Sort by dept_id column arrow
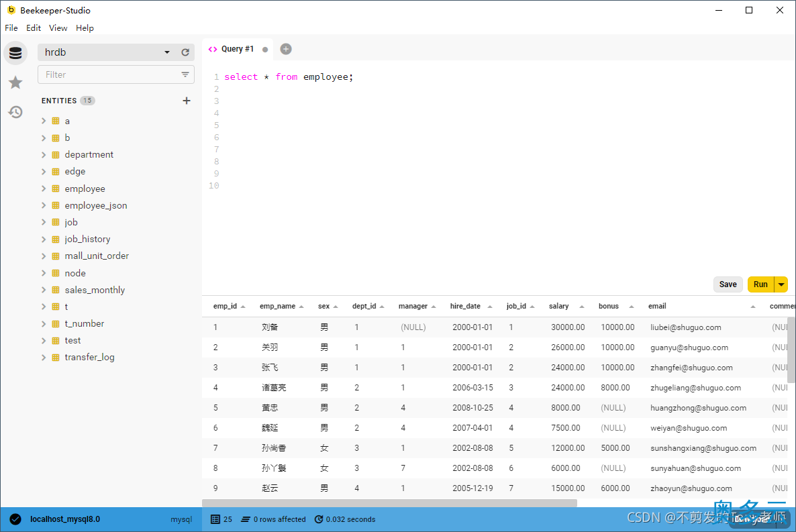796x532 pixels. [382, 307]
